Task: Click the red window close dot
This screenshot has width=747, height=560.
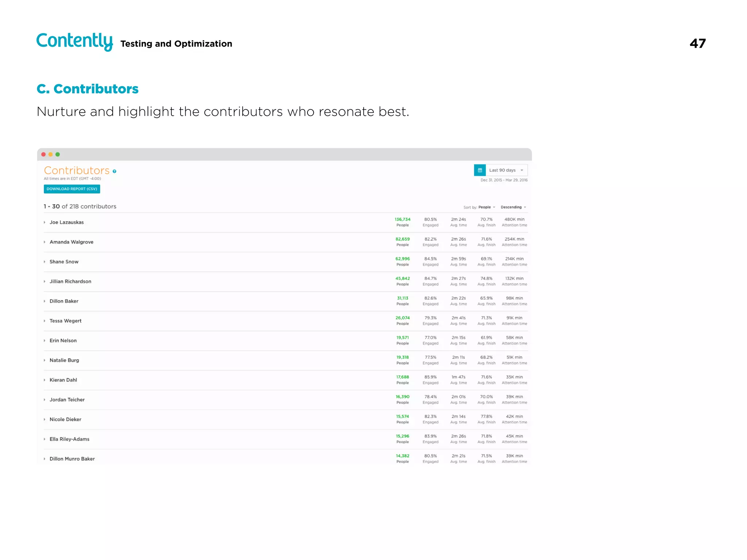Action: coord(43,155)
